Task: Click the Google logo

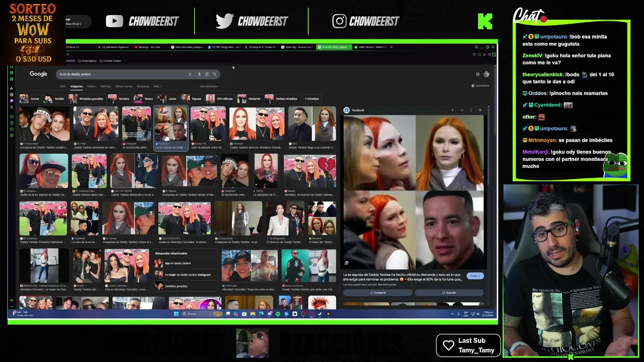Action: pyautogui.click(x=38, y=74)
